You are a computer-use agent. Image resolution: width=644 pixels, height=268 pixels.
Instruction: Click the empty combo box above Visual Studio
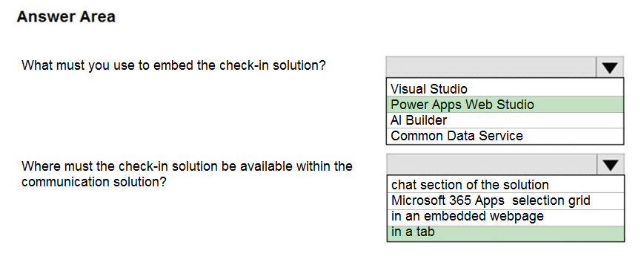click(x=491, y=67)
